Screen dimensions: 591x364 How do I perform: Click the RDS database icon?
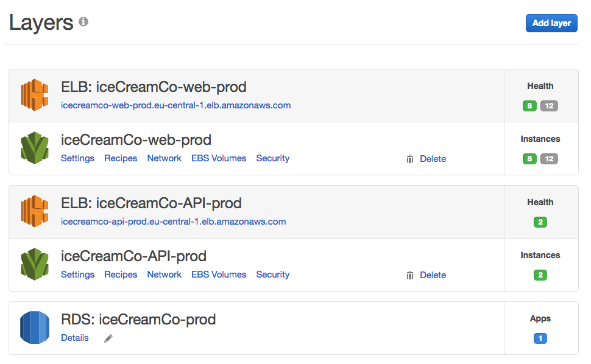tap(35, 327)
